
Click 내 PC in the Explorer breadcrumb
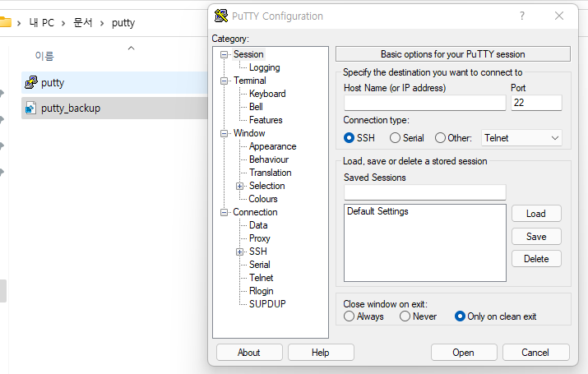click(x=42, y=23)
